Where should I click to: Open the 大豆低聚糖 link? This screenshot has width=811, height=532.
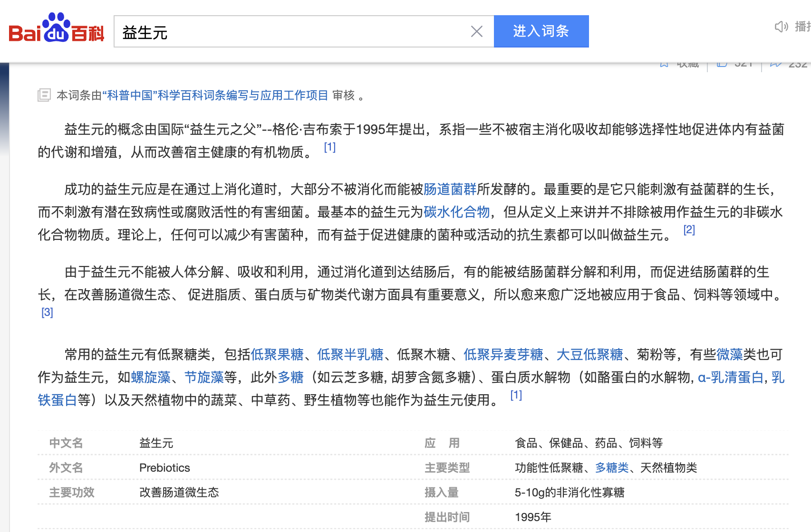(590, 354)
